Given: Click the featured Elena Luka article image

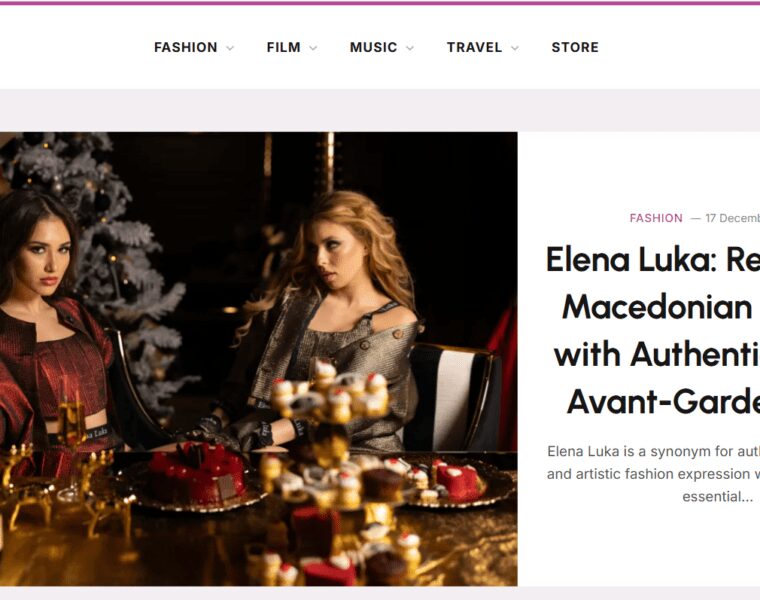Looking at the screenshot, I should point(258,359).
